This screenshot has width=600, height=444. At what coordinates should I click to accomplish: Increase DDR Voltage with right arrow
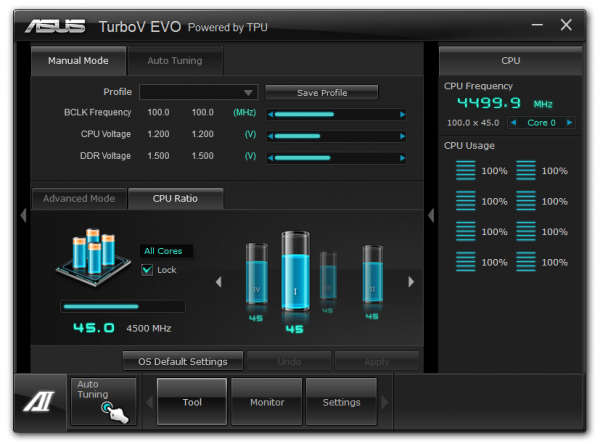[x=402, y=158]
